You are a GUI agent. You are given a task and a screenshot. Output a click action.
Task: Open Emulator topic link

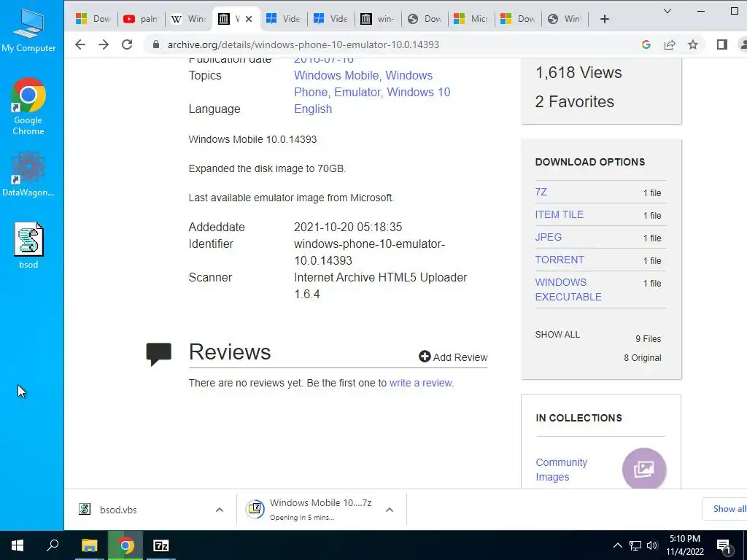pyautogui.click(x=357, y=93)
